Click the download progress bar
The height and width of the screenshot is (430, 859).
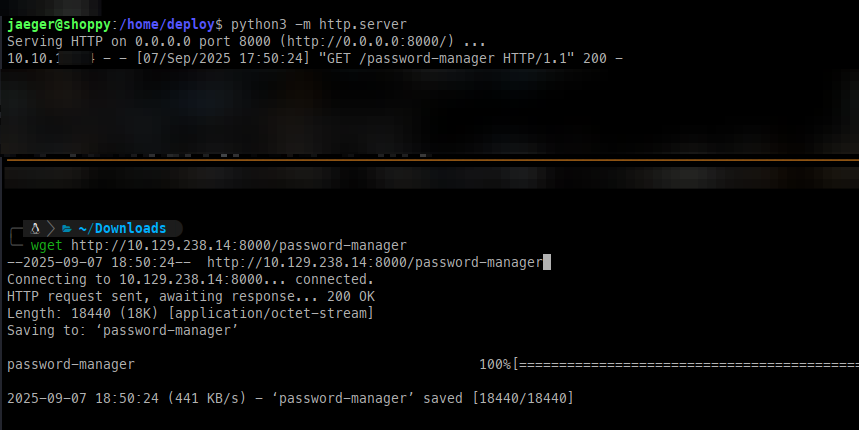tap(685, 364)
